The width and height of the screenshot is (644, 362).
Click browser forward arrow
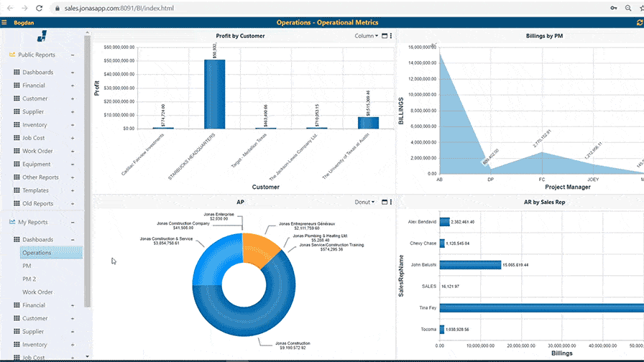click(24, 8)
